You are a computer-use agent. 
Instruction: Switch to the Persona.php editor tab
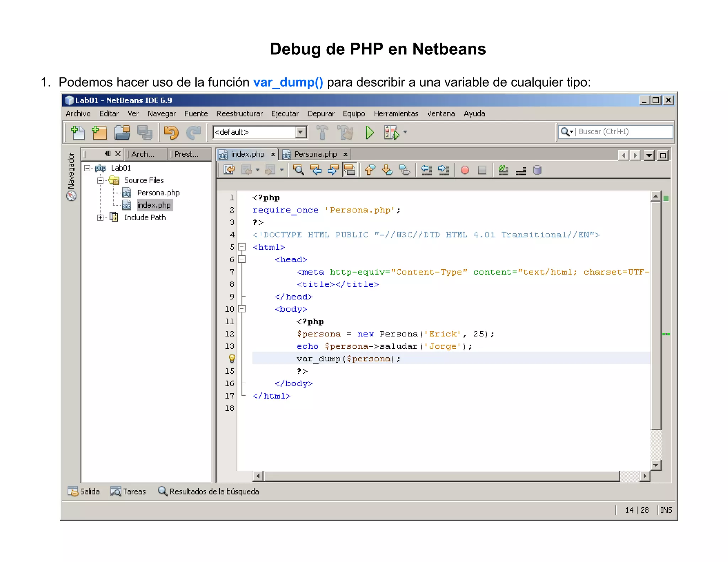tap(315, 154)
